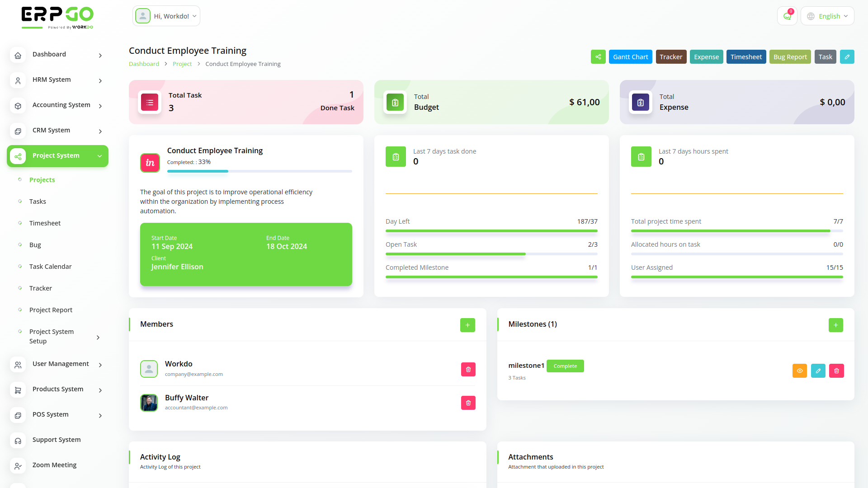
Task: Toggle the Complete status on milestone1
Action: click(x=565, y=366)
